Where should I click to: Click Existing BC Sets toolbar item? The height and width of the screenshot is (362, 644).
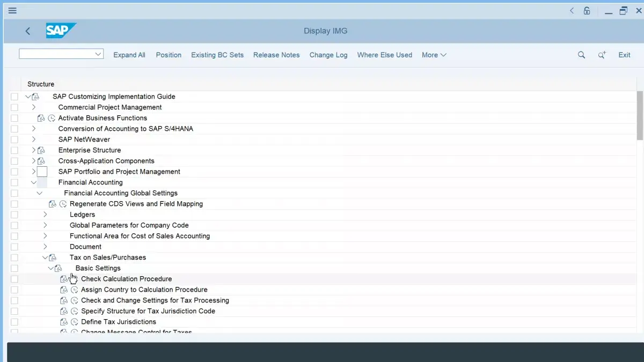pyautogui.click(x=217, y=55)
